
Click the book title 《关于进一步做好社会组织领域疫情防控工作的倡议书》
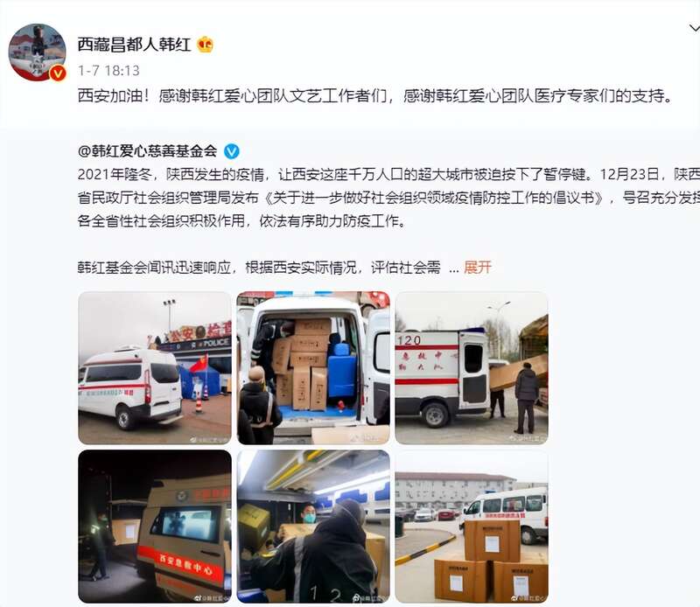coord(434,198)
